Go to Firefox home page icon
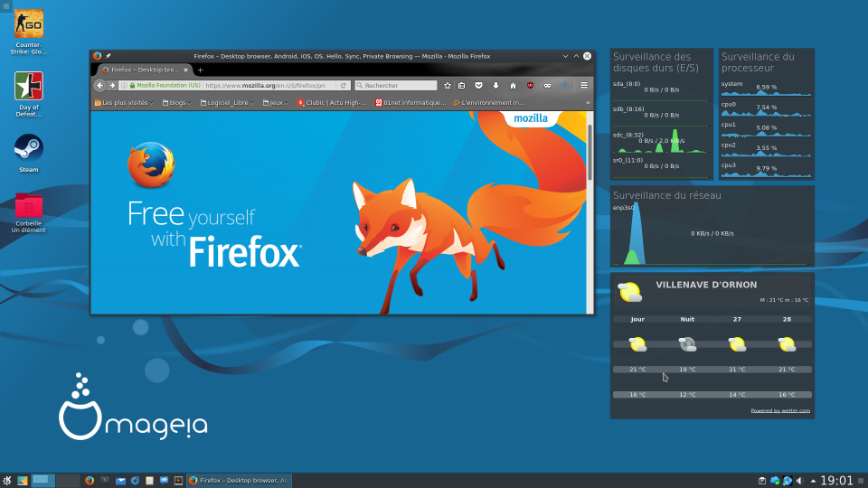The width and height of the screenshot is (868, 488). coord(514,85)
